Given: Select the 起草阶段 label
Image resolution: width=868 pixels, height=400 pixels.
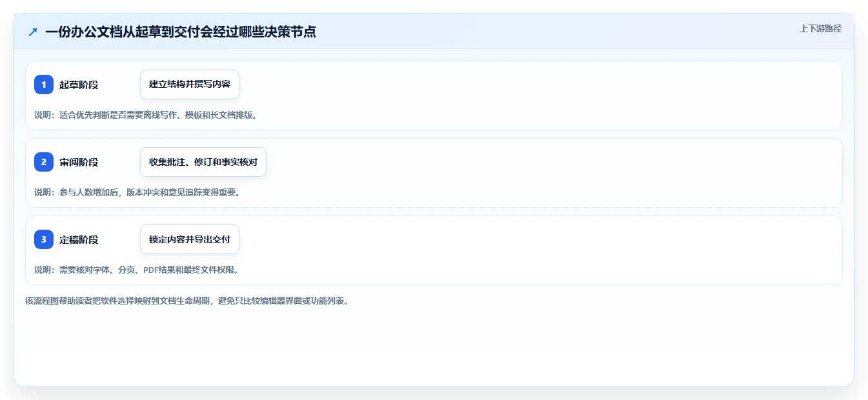Looking at the screenshot, I should (x=79, y=85).
